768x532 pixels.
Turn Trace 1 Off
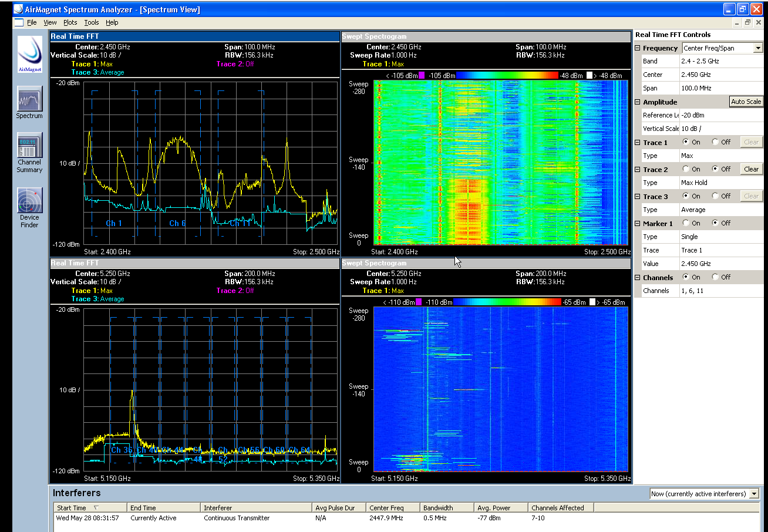[x=715, y=142]
